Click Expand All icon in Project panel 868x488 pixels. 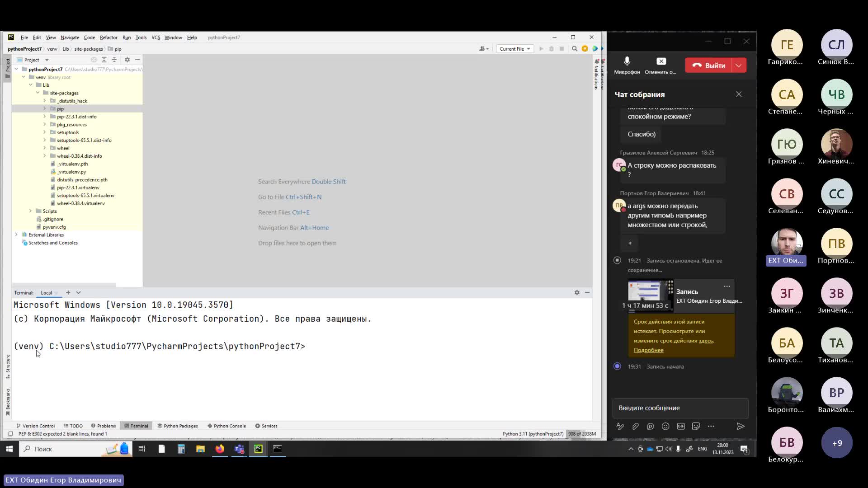pos(104,60)
